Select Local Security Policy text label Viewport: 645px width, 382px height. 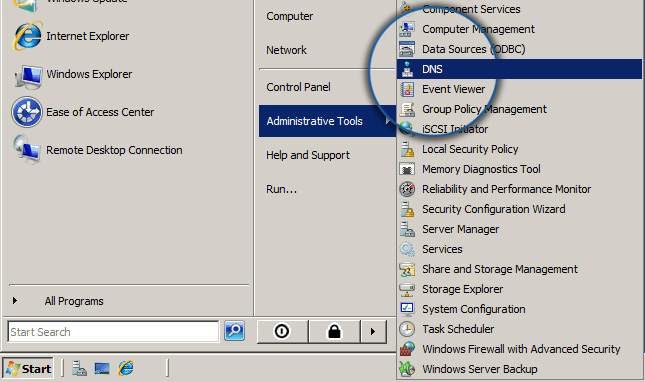pyautogui.click(x=470, y=149)
